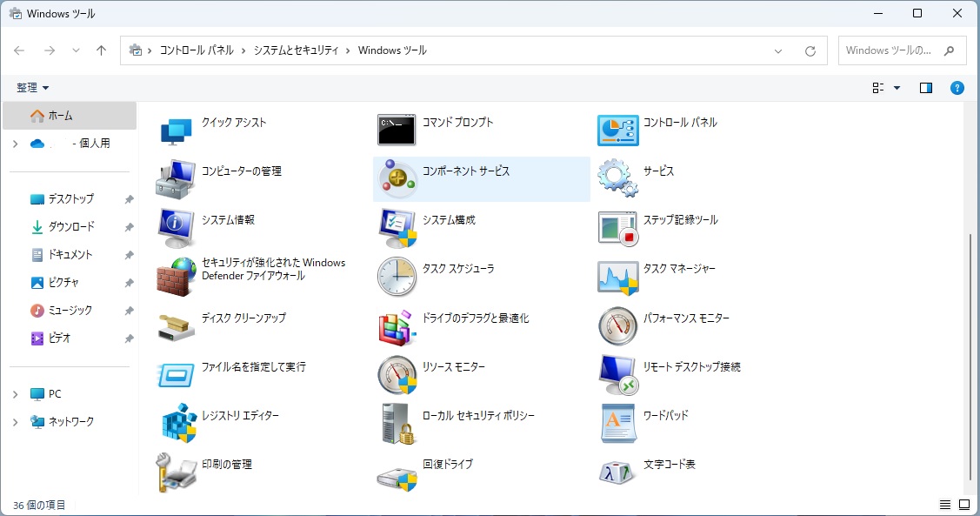980x516 pixels.
Task: Select the ワードパッド icon
Action: [617, 424]
